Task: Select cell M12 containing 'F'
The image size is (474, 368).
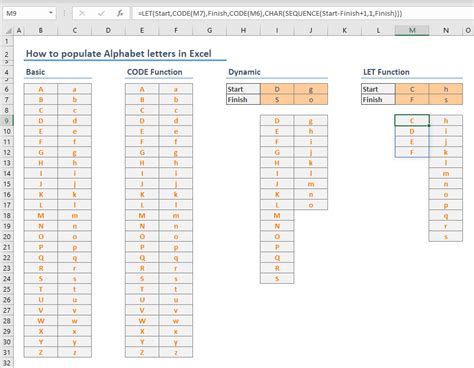Action: click(x=412, y=152)
